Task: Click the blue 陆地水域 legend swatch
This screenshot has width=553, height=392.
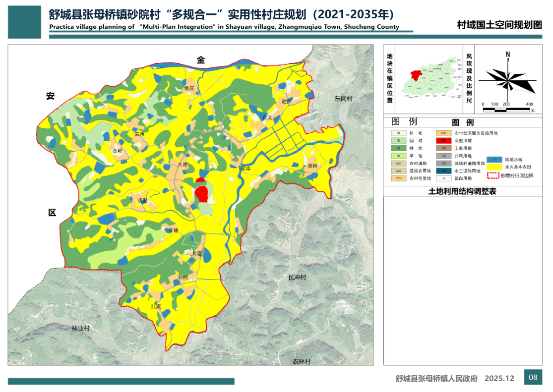Action: pyautogui.click(x=495, y=160)
